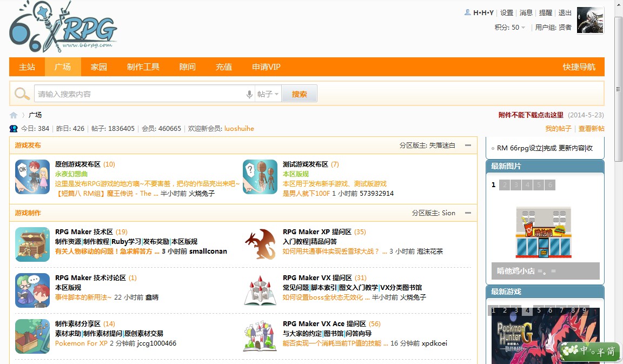Open the 我的帖子 link
The image size is (623, 364).
pyautogui.click(x=558, y=128)
